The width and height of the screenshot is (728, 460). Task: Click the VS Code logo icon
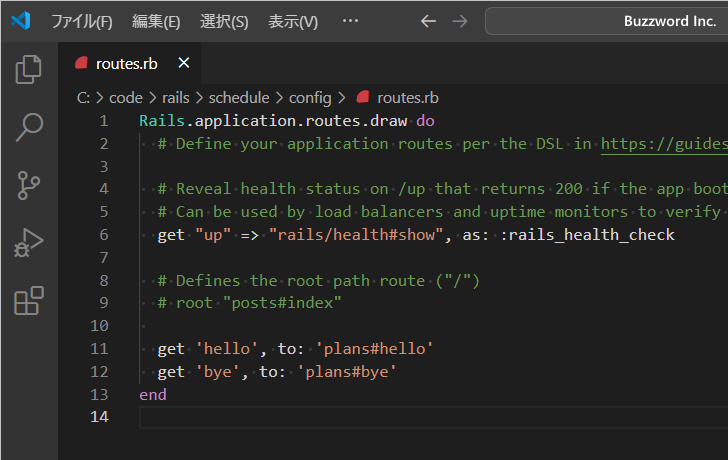click(x=21, y=21)
